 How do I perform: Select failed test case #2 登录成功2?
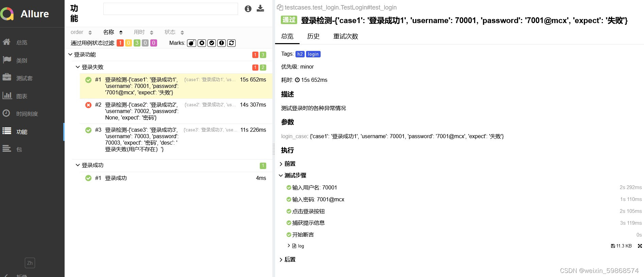click(x=176, y=111)
